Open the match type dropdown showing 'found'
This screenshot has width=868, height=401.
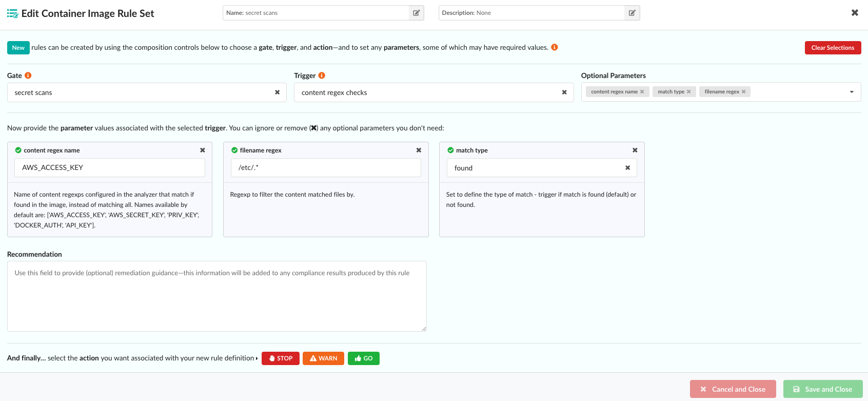pyautogui.click(x=534, y=168)
